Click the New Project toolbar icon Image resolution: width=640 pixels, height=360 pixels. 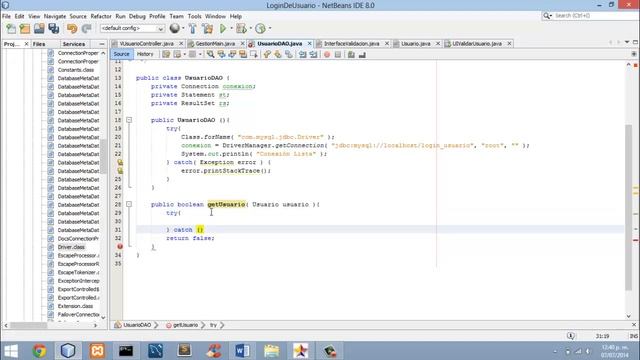(25, 29)
